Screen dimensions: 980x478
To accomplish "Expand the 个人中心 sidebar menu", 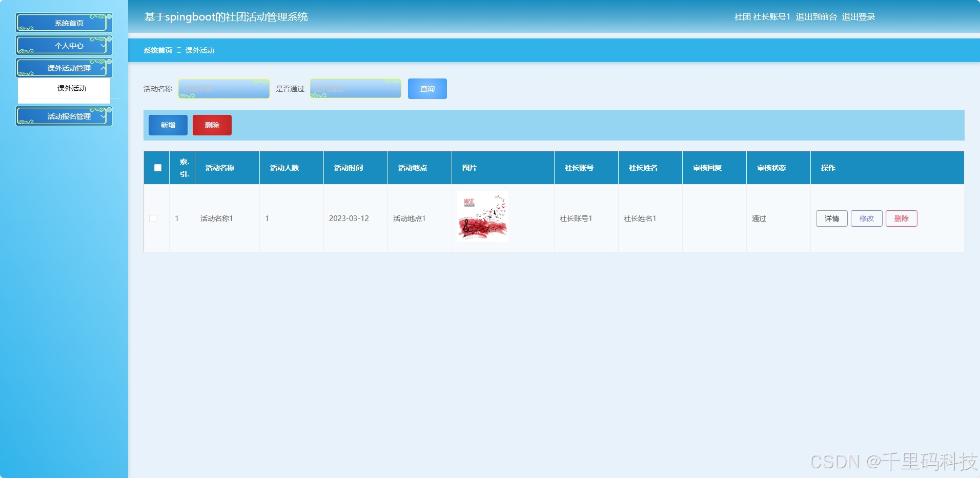I will 64,46.
